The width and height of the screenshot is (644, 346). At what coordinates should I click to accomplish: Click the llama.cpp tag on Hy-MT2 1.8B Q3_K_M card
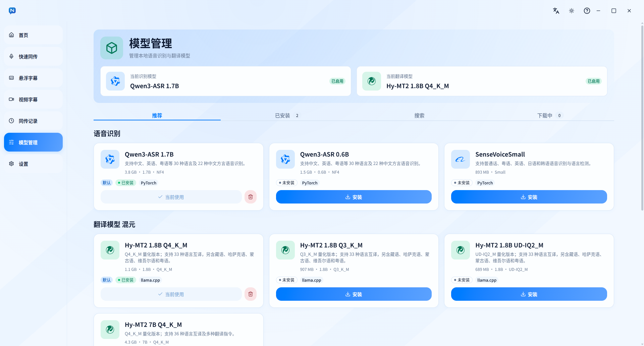pyautogui.click(x=312, y=280)
